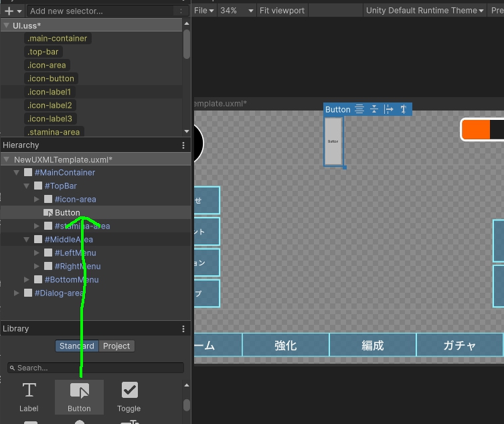Switch Library to the Project tab
504x424 pixels.
116,346
